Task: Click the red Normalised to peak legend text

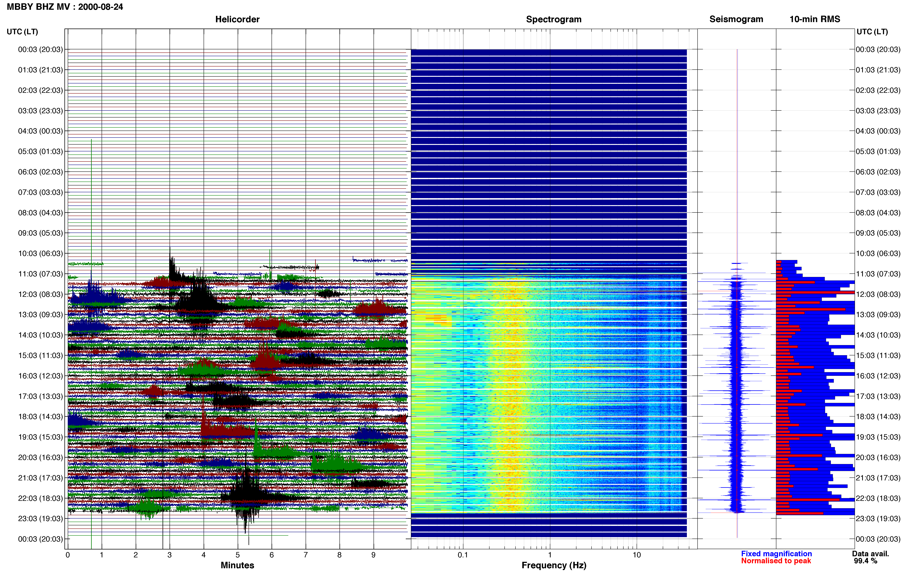Action: tap(776, 561)
